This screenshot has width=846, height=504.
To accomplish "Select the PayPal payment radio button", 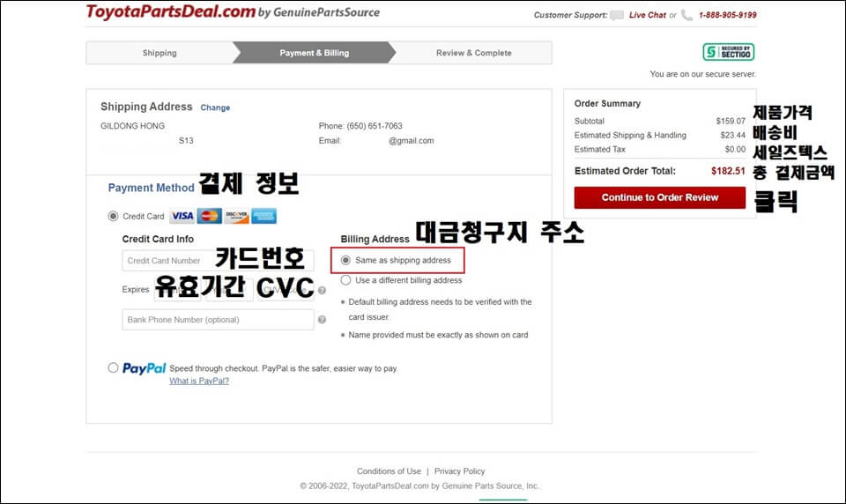I will click(x=113, y=367).
